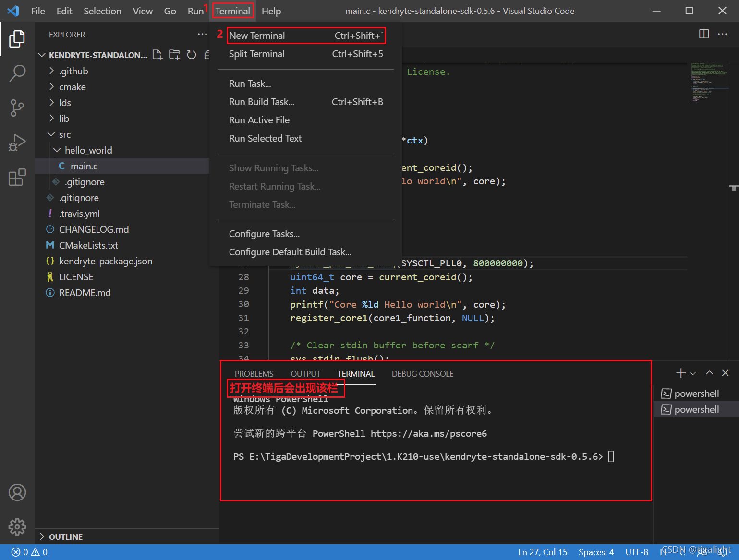The height and width of the screenshot is (560, 739).
Task: Open the Help menu
Action: [x=271, y=11]
